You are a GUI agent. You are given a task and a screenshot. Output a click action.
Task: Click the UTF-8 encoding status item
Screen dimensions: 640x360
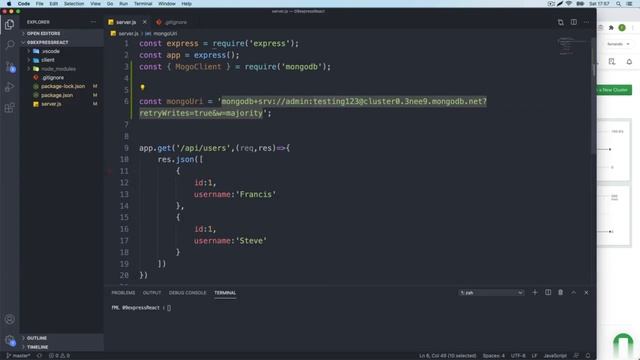click(x=518, y=356)
